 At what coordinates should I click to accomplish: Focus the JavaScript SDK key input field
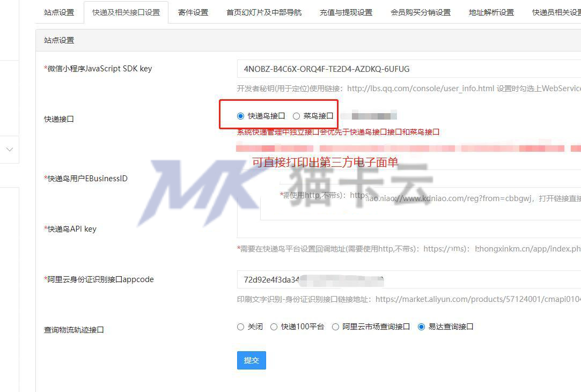coord(409,69)
